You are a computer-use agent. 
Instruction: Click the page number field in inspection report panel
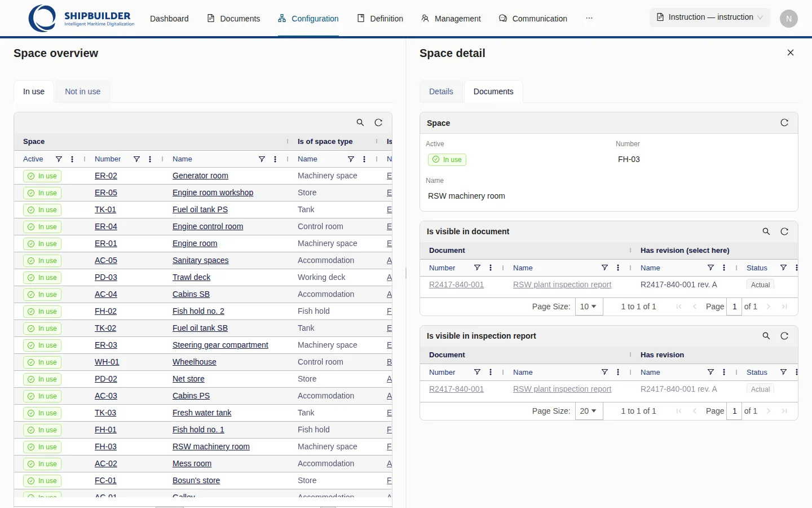click(734, 411)
